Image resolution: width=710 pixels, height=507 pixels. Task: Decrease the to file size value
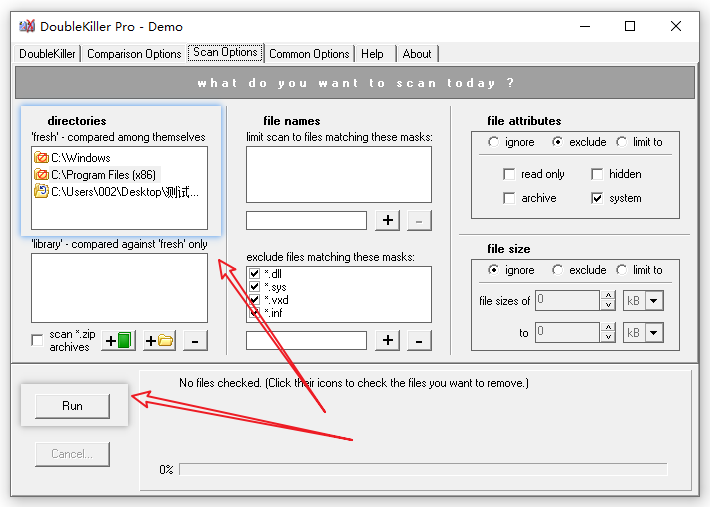608,337
